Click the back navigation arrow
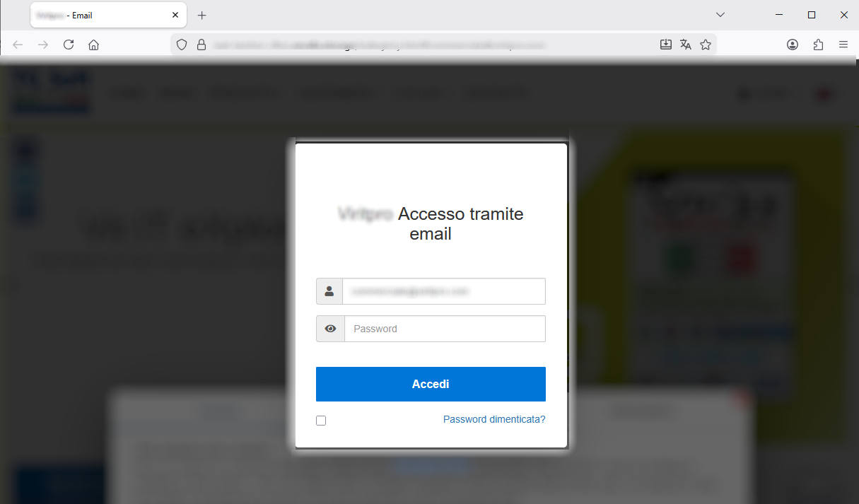 [18, 45]
